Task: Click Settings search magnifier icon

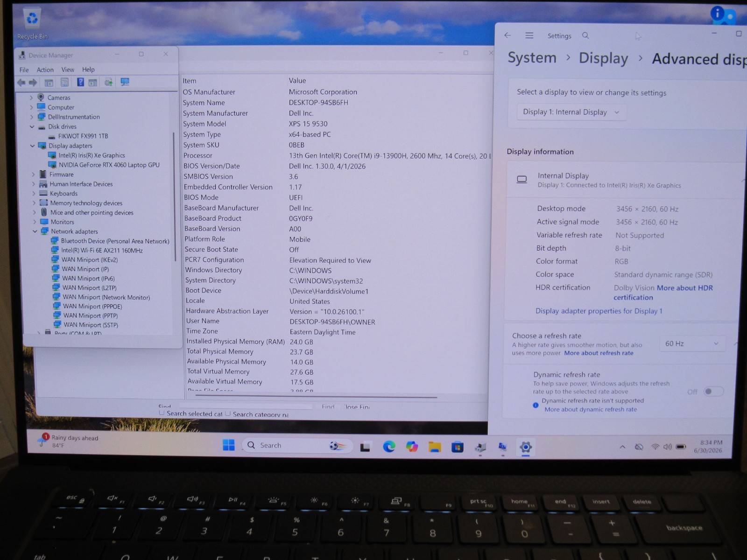Action: pyautogui.click(x=585, y=35)
